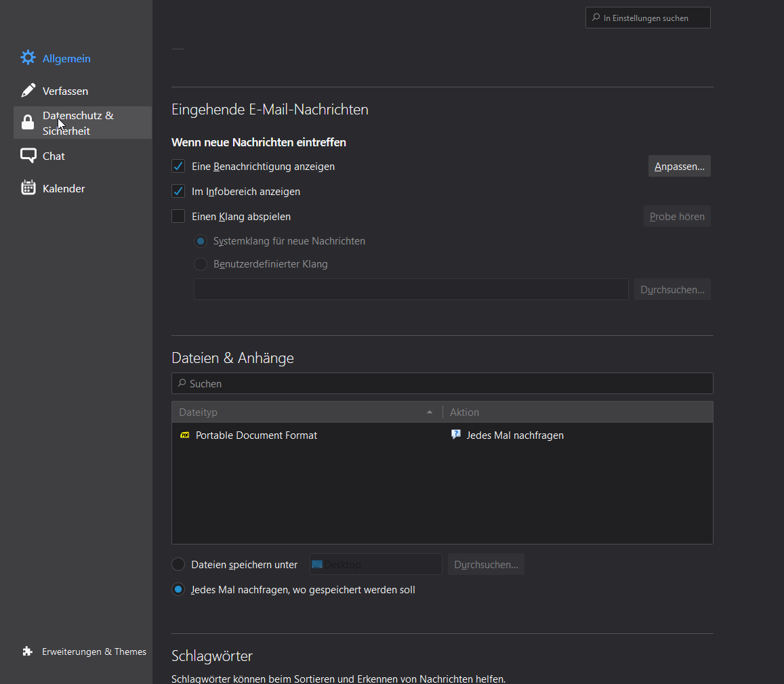Click the Allgemein gear icon
The width and height of the screenshot is (784, 684).
(x=28, y=58)
